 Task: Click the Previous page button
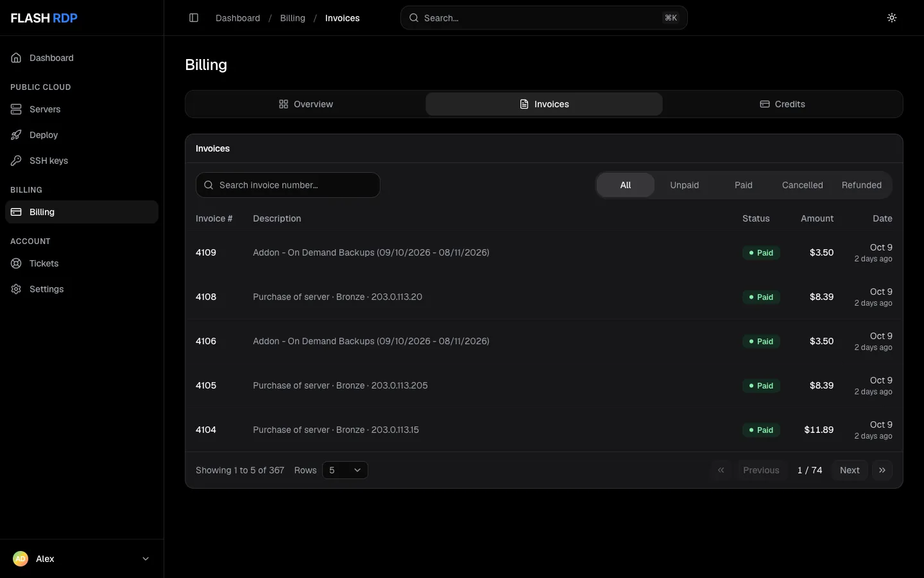pos(761,470)
